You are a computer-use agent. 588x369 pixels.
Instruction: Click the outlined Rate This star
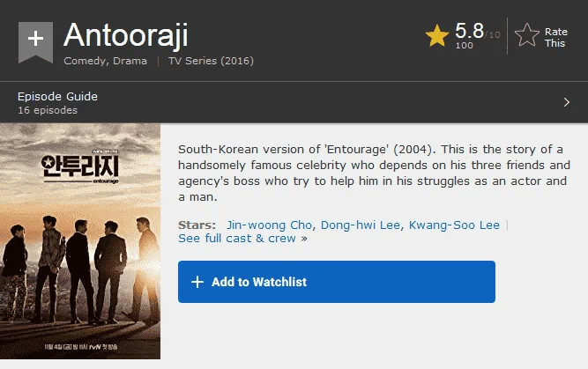[x=527, y=35]
